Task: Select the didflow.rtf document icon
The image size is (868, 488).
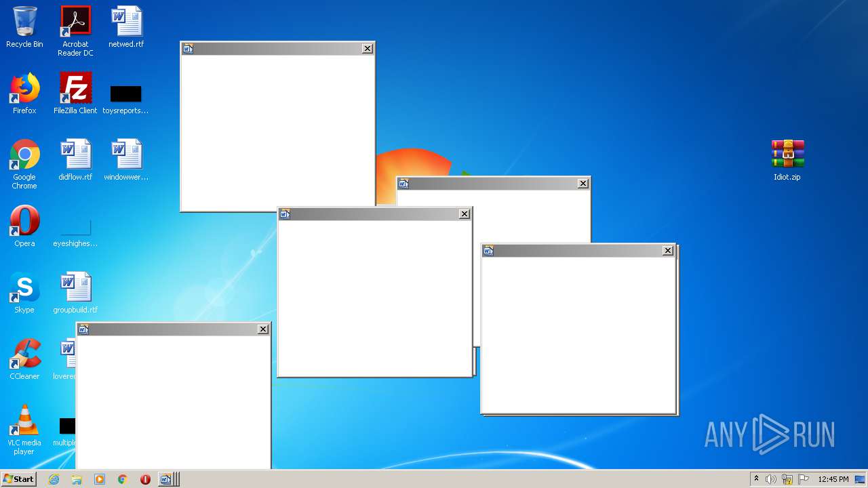Action: (75, 160)
